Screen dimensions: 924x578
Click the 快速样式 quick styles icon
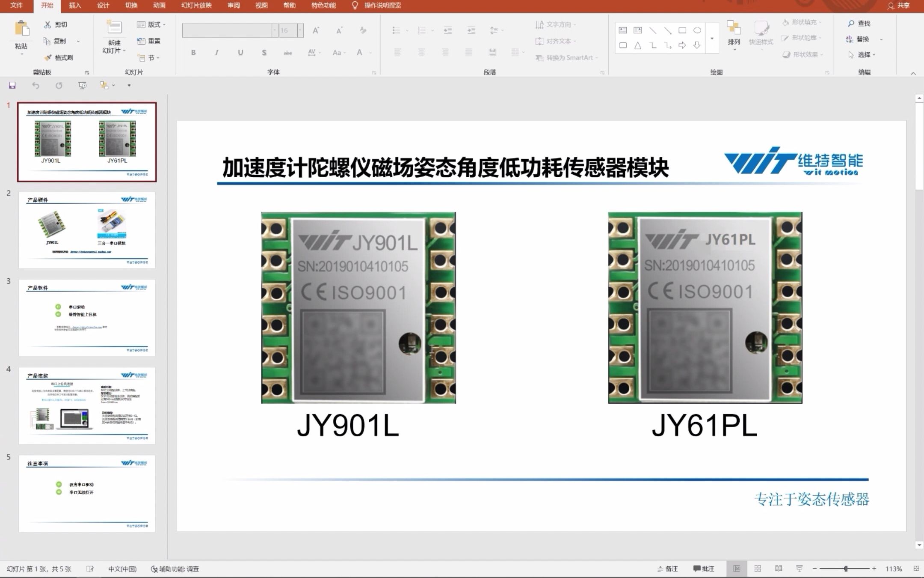pyautogui.click(x=761, y=29)
